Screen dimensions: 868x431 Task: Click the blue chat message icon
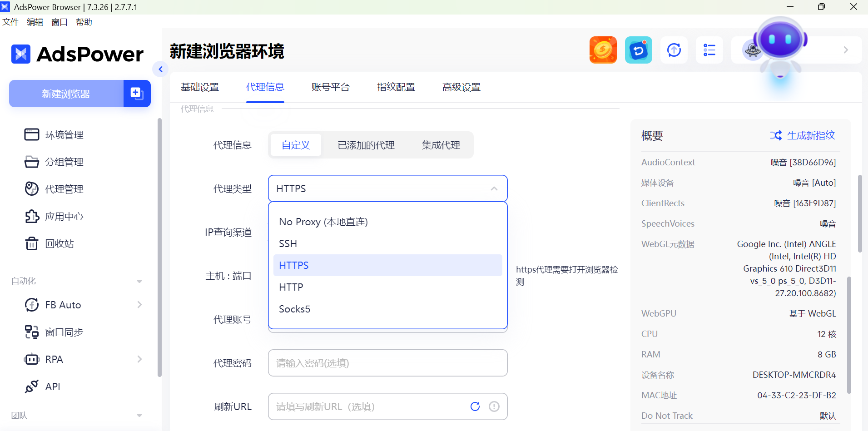[x=638, y=50]
